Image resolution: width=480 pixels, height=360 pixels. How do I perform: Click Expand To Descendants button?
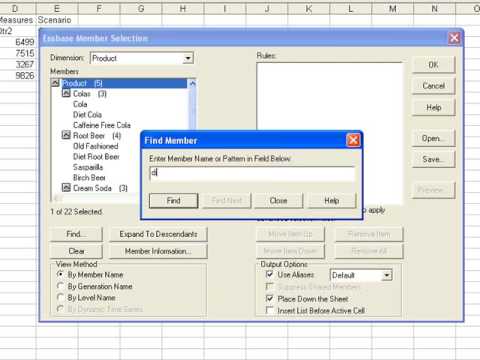coord(158,234)
